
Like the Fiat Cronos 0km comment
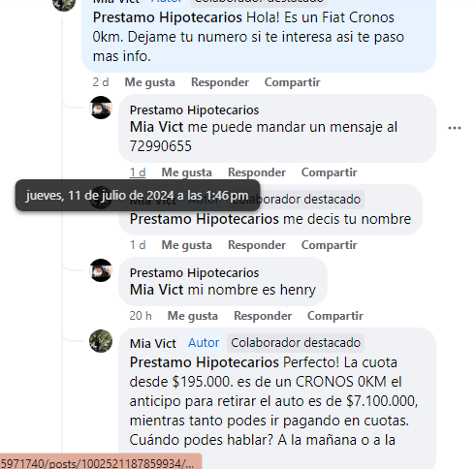[x=150, y=82]
